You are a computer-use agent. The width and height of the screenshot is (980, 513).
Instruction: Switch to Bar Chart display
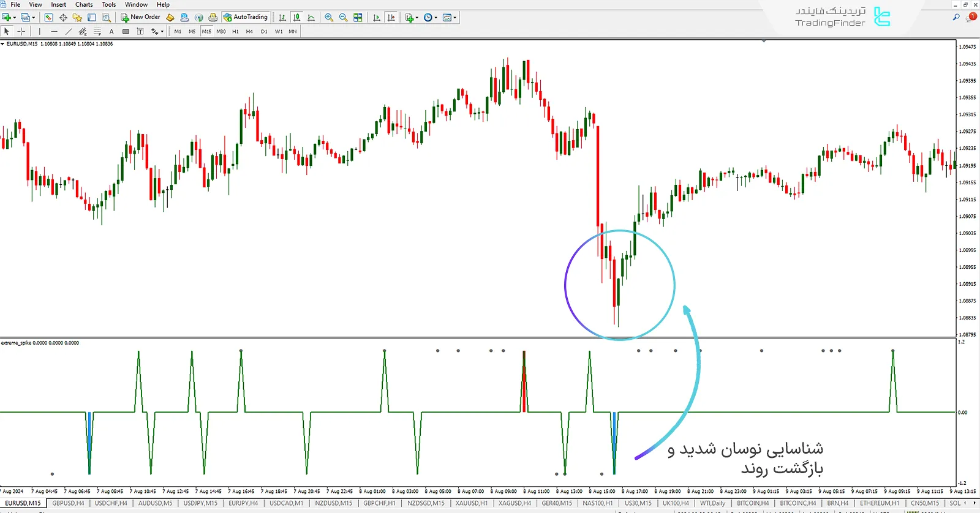pyautogui.click(x=282, y=18)
